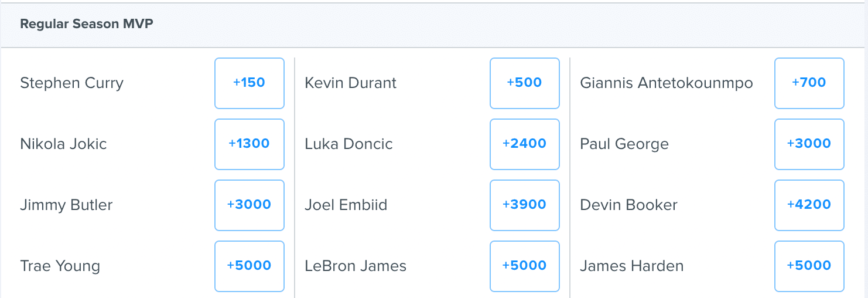
Task: Select LeBron James +5000 odds
Action: (x=525, y=266)
